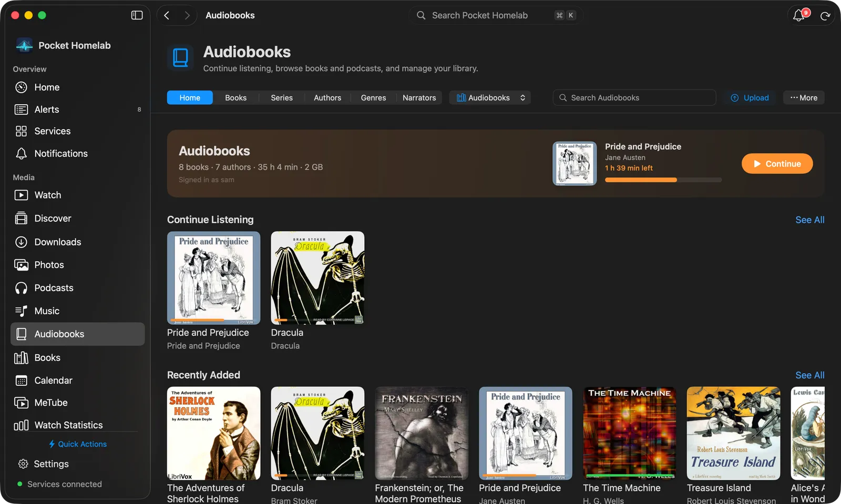Click "Signed in as sam" text
The image size is (841, 504).
click(x=207, y=180)
